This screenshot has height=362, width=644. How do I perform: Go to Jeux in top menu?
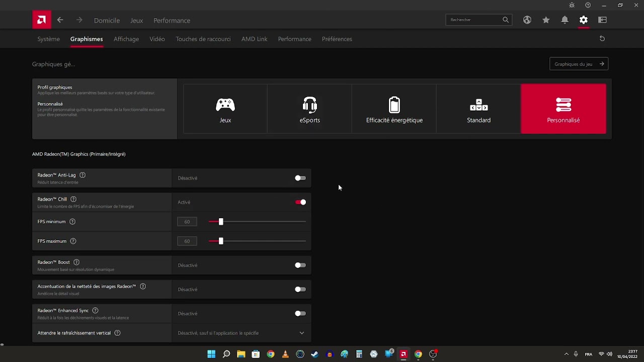click(x=137, y=21)
